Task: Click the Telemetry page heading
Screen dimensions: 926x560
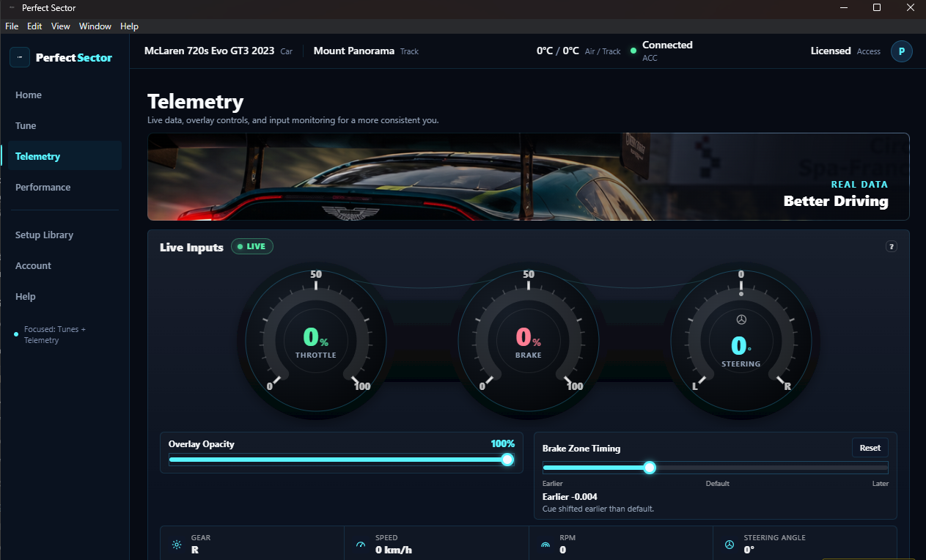Action: 195,101
